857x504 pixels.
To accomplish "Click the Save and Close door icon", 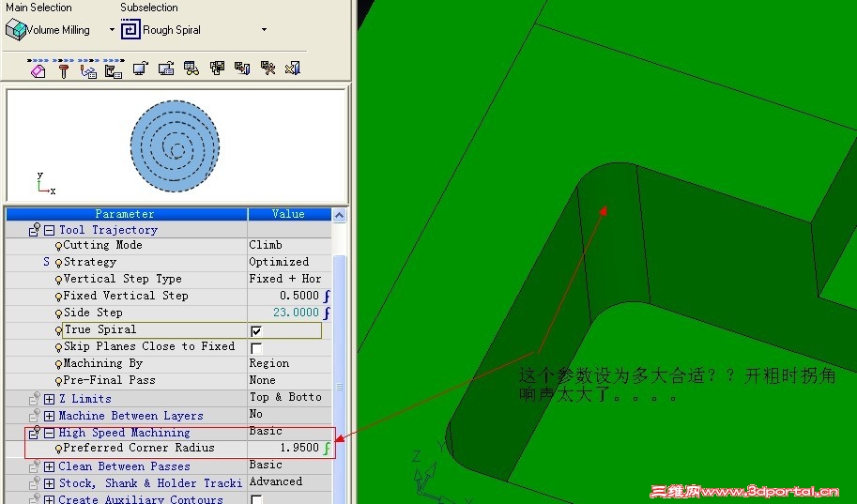I will tap(242, 69).
